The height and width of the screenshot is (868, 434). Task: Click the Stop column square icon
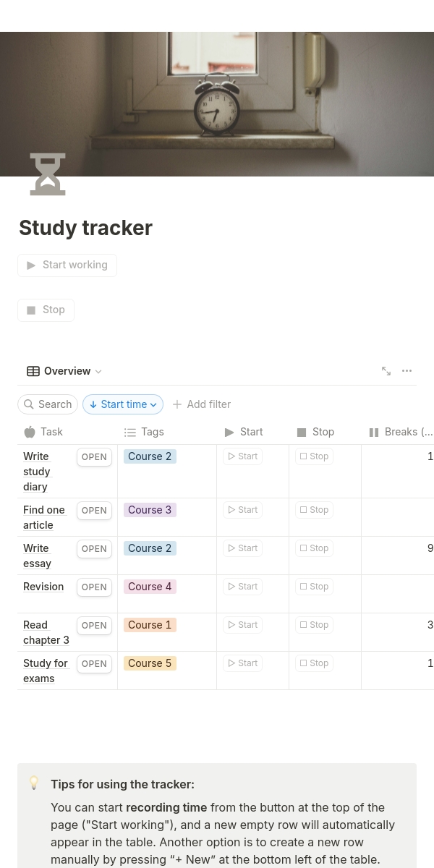[302, 433]
